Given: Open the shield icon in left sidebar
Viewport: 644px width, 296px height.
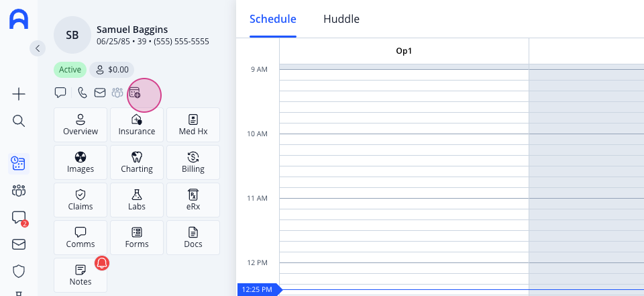Looking at the screenshot, I should 19,271.
